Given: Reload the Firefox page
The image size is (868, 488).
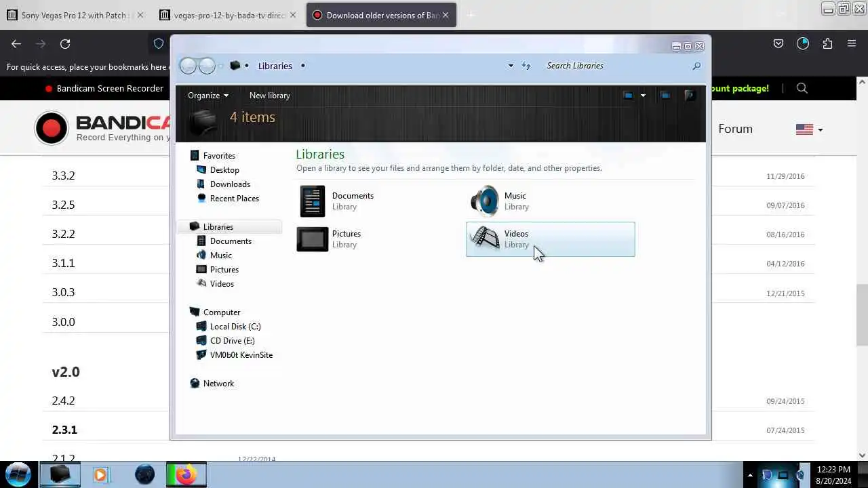Looking at the screenshot, I should [65, 43].
